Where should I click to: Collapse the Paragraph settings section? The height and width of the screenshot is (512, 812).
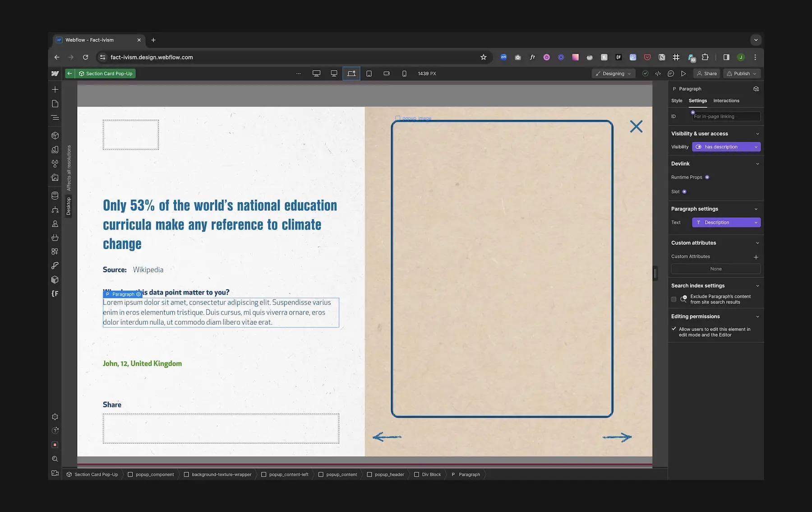point(757,209)
